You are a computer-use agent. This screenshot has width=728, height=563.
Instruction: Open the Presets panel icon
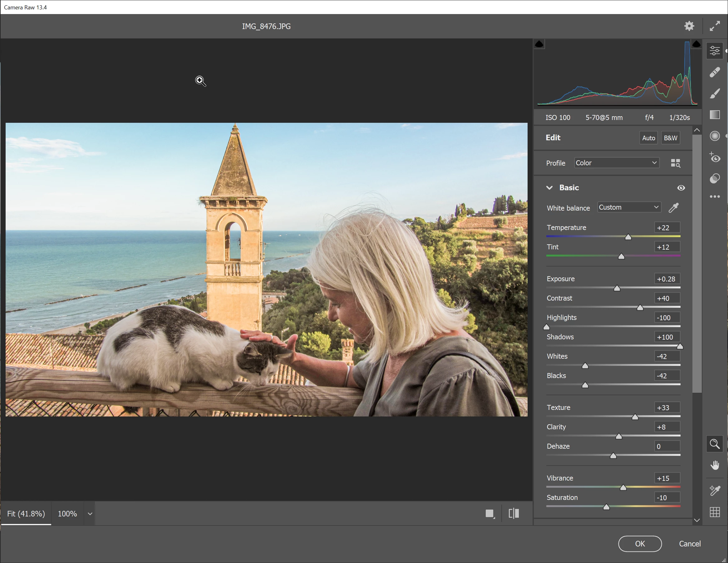[x=714, y=178]
